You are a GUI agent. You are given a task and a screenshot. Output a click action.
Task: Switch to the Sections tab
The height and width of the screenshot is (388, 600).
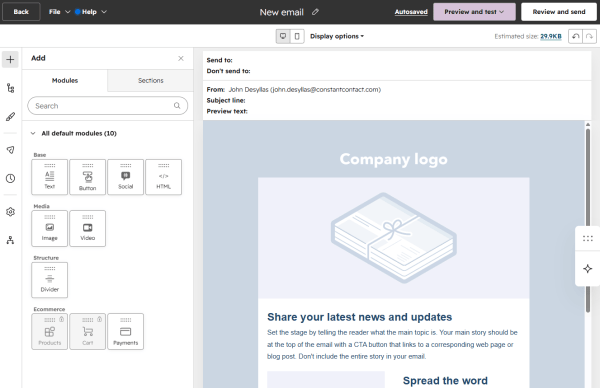pos(150,80)
